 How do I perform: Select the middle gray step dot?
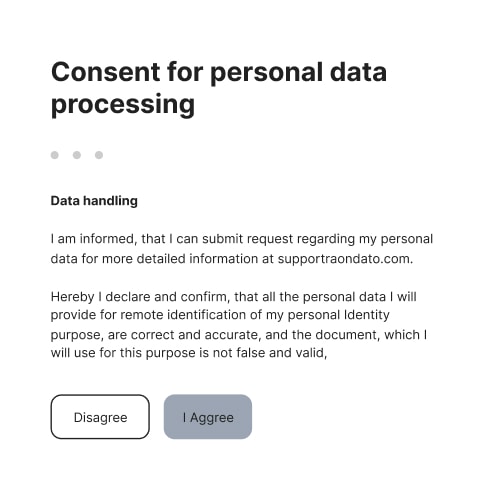(77, 155)
